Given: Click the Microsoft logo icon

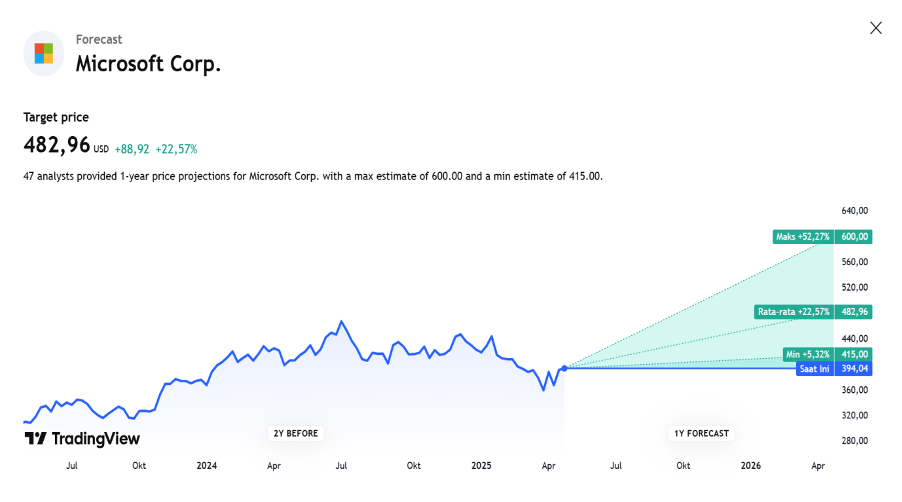Looking at the screenshot, I should pos(44,53).
